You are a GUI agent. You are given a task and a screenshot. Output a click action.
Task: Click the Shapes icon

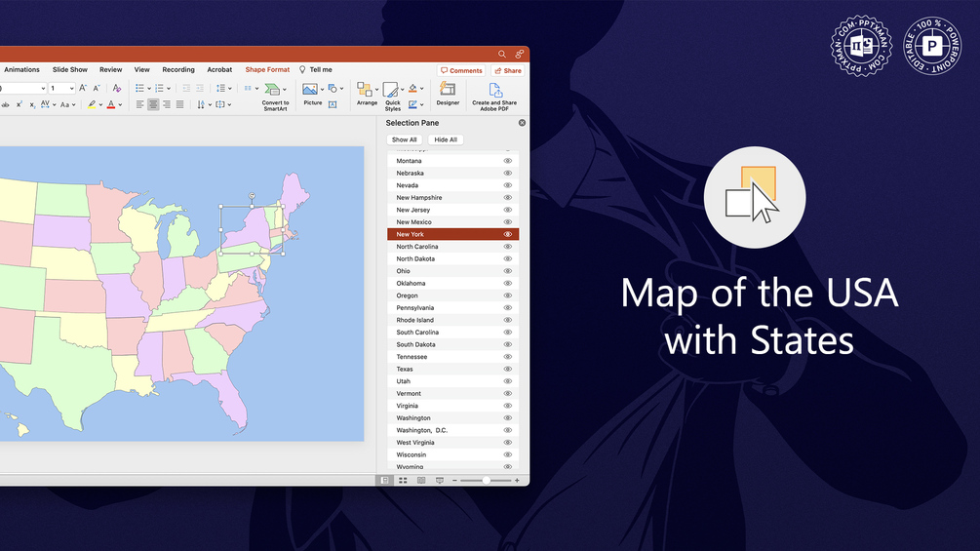point(333,88)
